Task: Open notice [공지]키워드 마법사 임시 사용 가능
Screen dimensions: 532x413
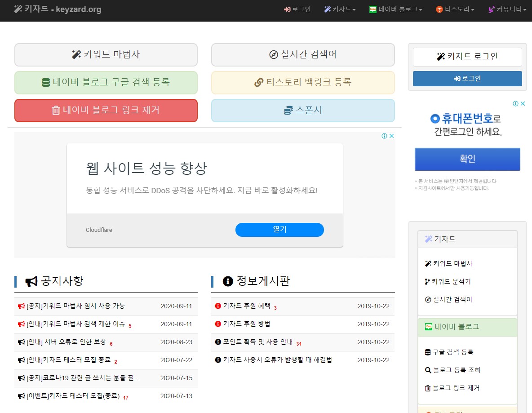Action: pos(75,306)
